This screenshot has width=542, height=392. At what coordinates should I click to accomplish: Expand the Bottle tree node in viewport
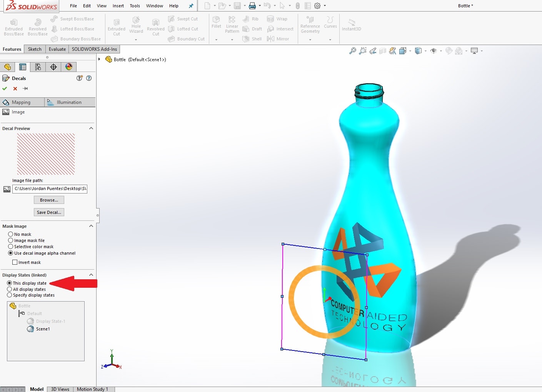pos(100,59)
